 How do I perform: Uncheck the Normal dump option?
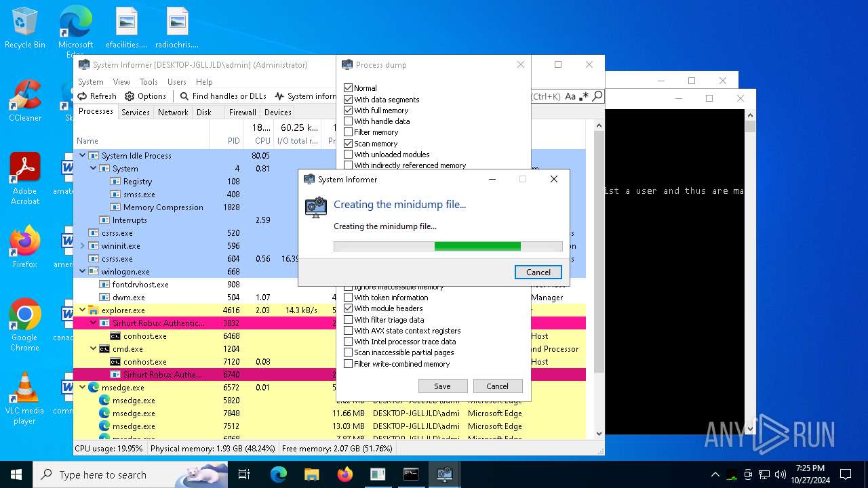point(348,88)
